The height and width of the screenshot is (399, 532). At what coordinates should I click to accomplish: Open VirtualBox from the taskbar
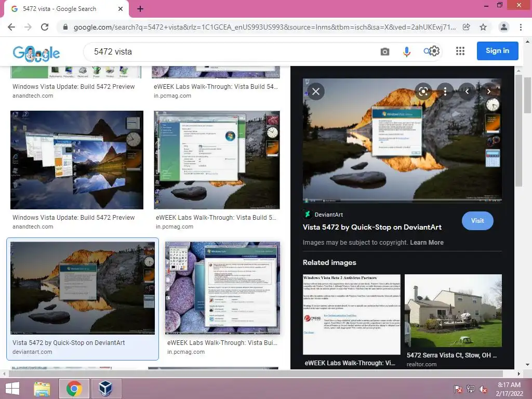[x=105, y=389]
